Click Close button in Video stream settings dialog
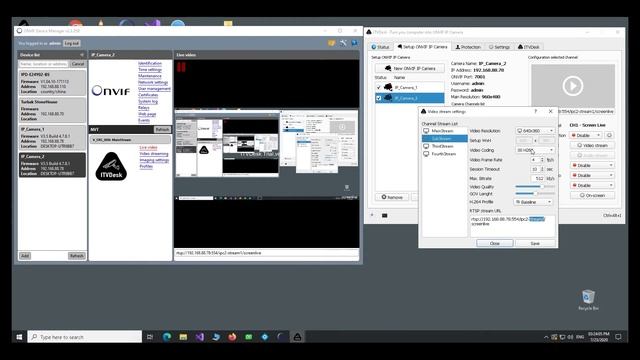Viewport: 640px width, 360px height. click(x=495, y=243)
